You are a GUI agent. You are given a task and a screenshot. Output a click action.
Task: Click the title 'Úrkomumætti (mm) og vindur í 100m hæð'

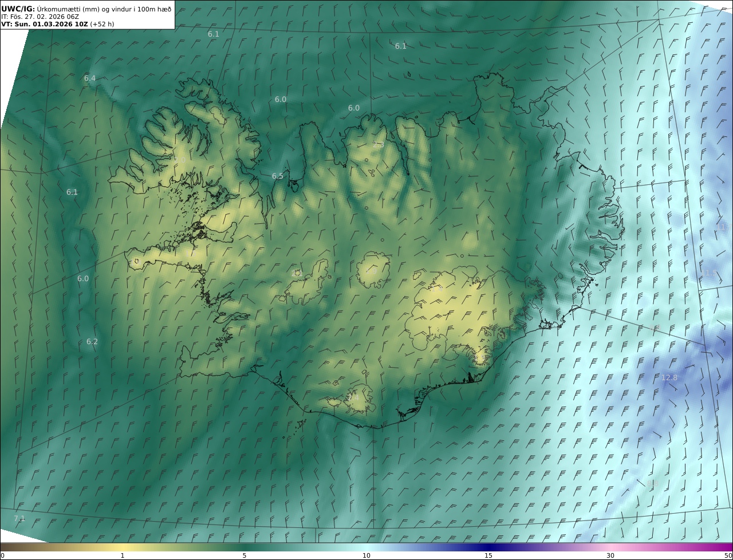[x=104, y=9]
